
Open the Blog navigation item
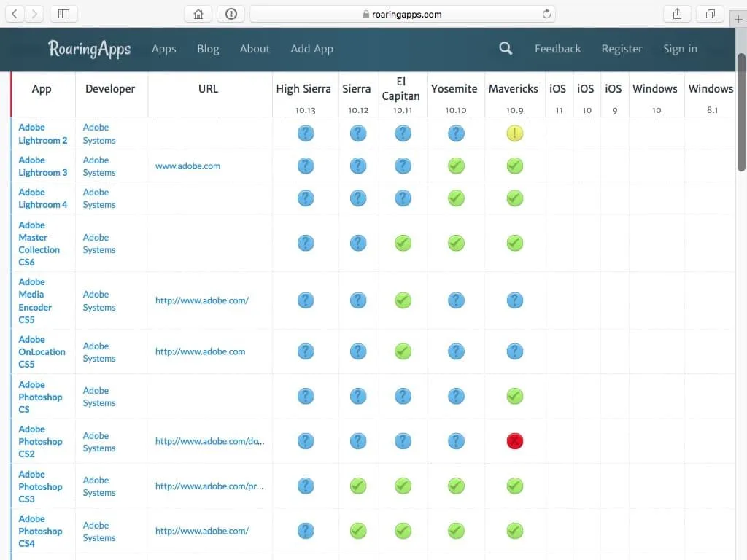pyautogui.click(x=208, y=49)
